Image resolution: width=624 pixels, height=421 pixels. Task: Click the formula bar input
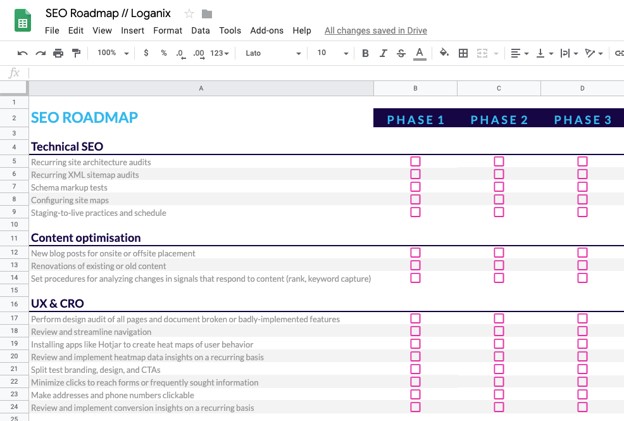[x=326, y=73]
